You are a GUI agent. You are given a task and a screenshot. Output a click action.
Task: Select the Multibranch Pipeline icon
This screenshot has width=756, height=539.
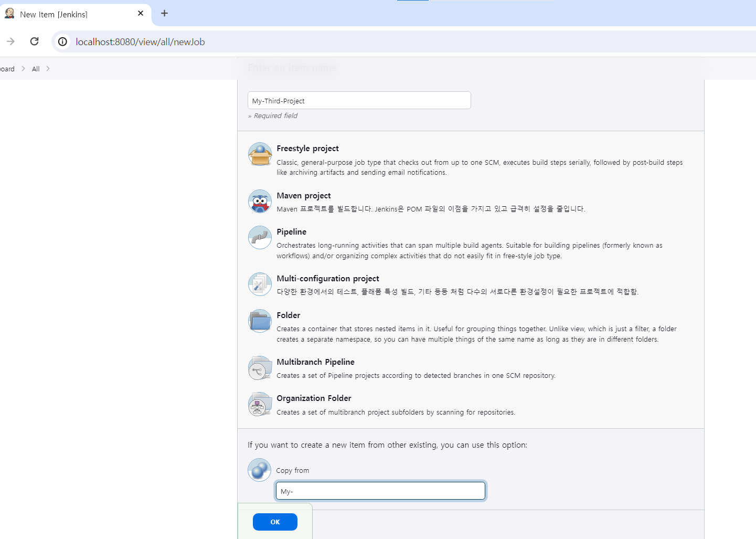260,368
